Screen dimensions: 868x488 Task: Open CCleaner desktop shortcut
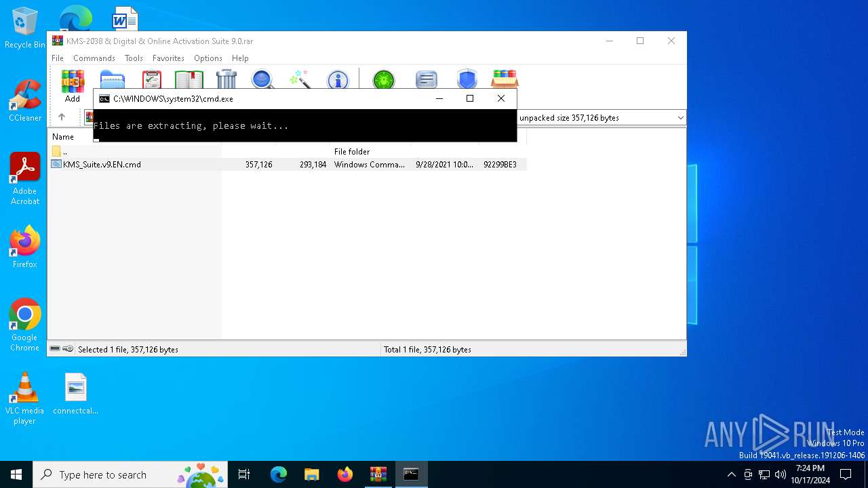point(25,100)
